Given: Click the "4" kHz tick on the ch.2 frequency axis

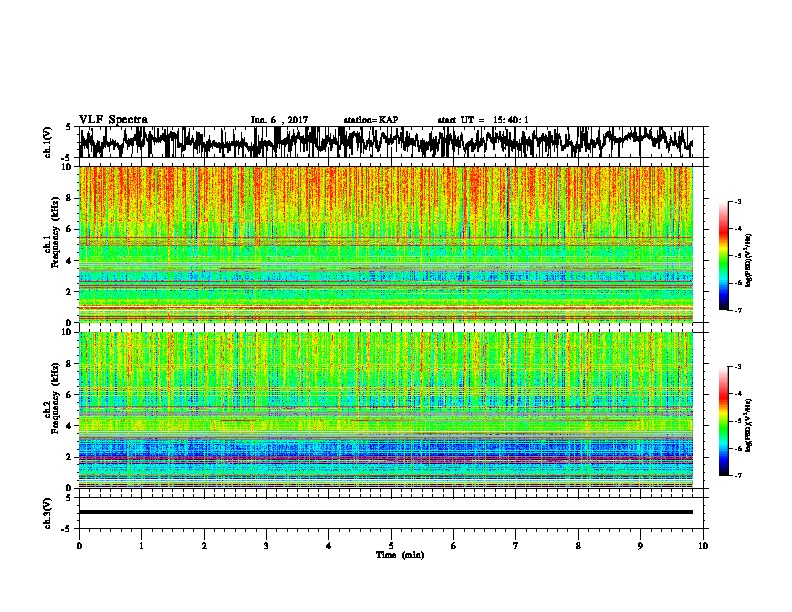Looking at the screenshot, I should [x=71, y=426].
